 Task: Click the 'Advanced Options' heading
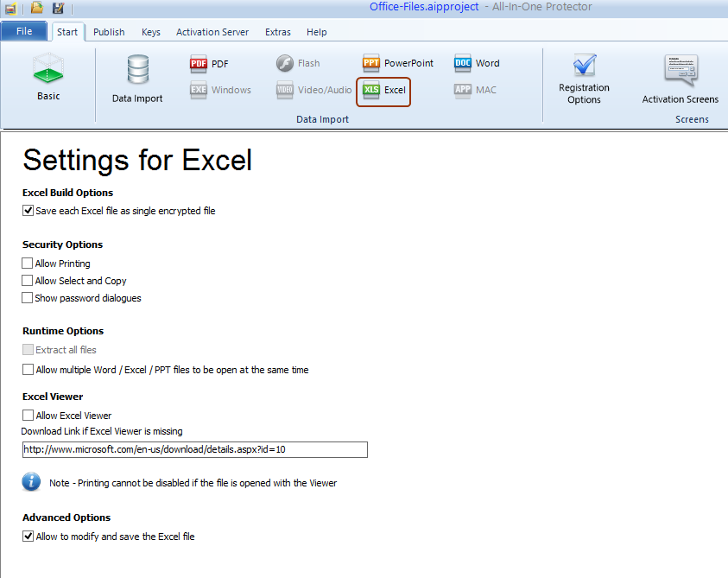pyautogui.click(x=66, y=518)
